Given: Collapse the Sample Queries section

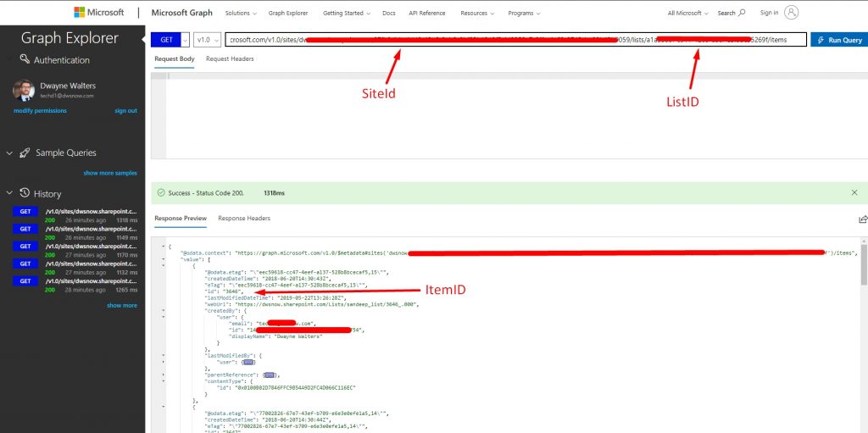Looking at the screenshot, I should pyautogui.click(x=9, y=153).
